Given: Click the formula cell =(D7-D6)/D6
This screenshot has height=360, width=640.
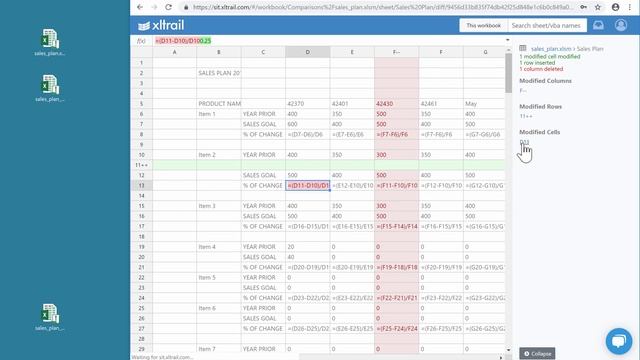Looking at the screenshot, I should pyautogui.click(x=308, y=134).
